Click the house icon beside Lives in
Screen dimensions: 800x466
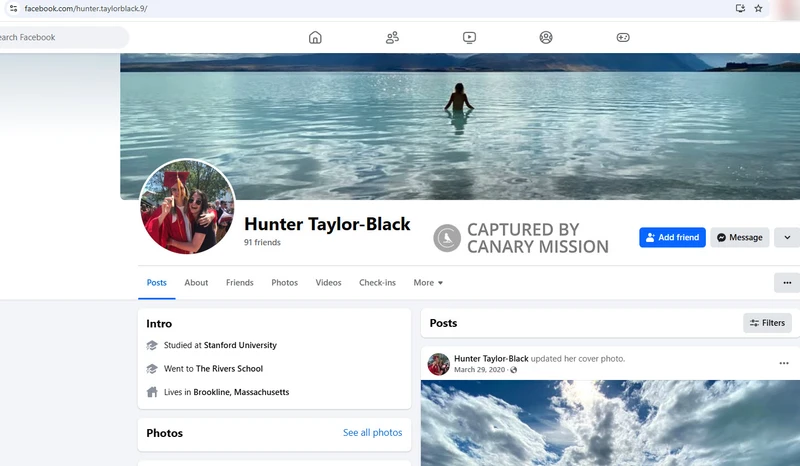coord(152,392)
